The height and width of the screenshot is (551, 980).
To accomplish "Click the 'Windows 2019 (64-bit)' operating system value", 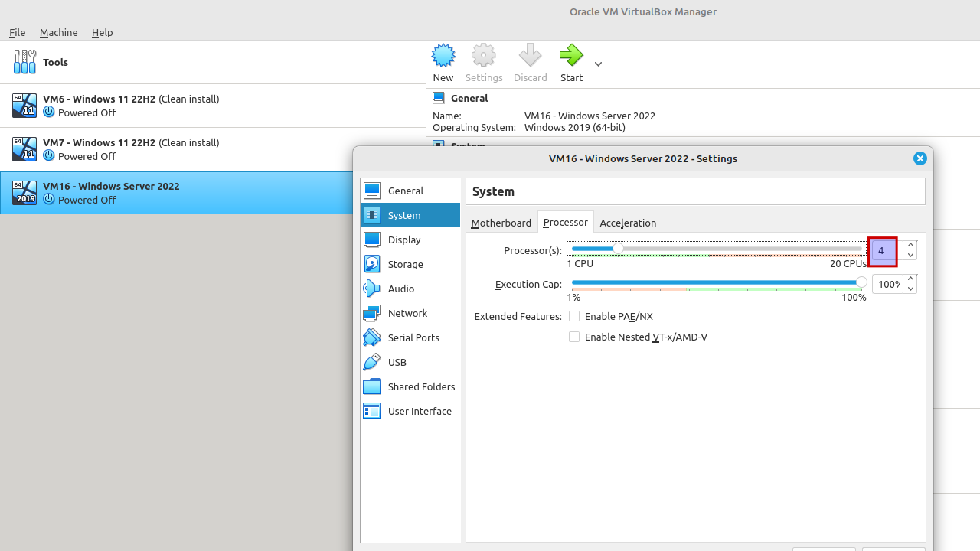I will click(574, 127).
